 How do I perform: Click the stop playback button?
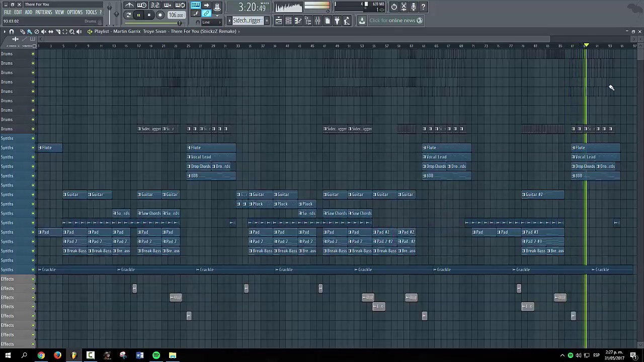point(149,15)
